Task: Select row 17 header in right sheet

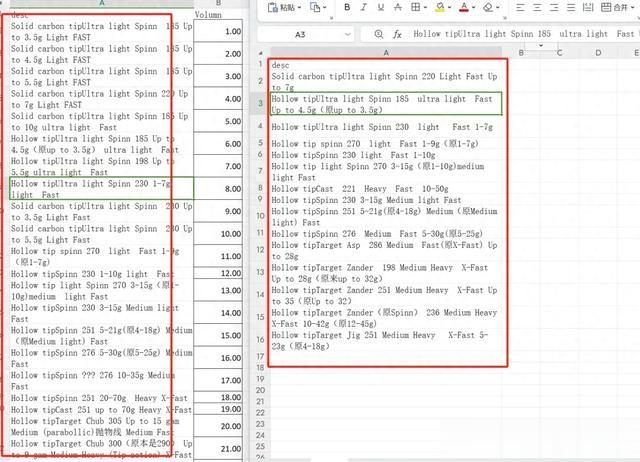Action: 260,356
